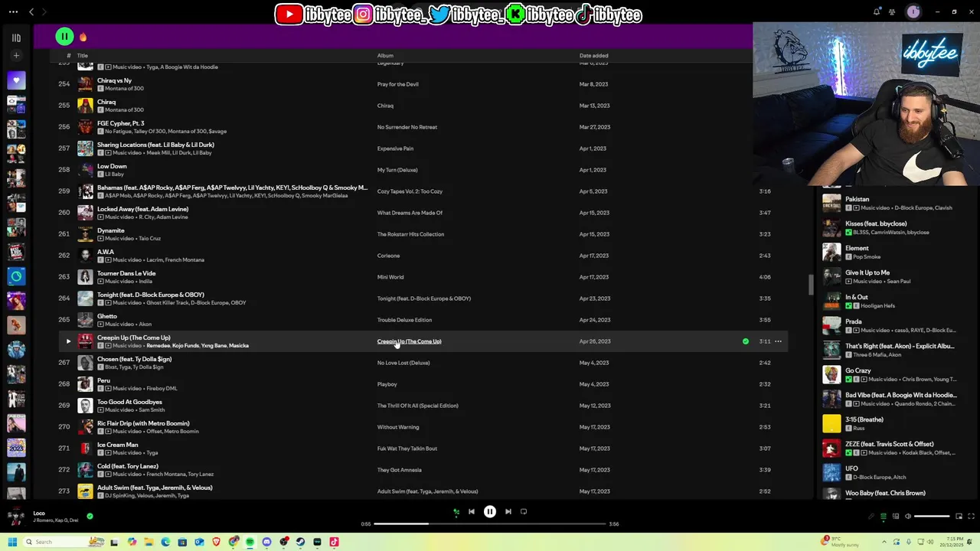This screenshot has width=980, height=551.
Task: Open Liked Songs heart playlist in sidebar
Action: coord(16,80)
